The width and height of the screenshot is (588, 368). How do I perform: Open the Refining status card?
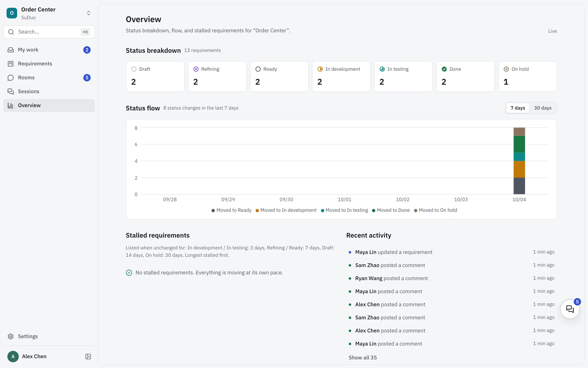coord(217,76)
